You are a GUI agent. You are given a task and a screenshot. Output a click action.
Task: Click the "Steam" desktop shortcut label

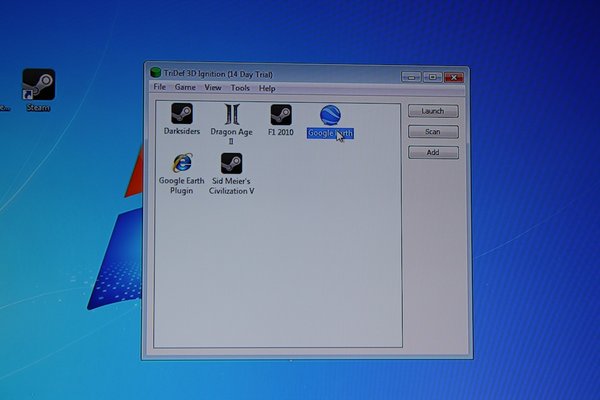38,108
